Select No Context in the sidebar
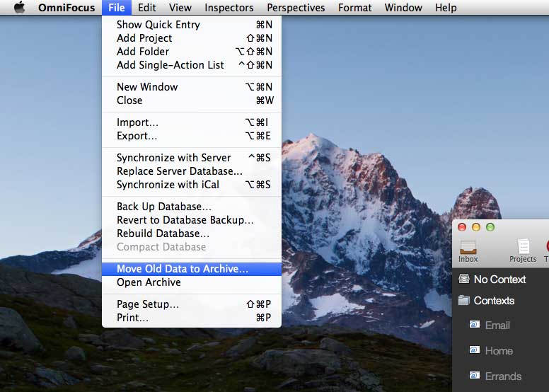 (501, 279)
